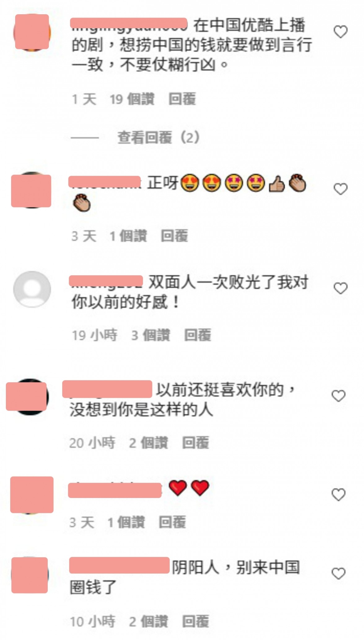Screen dimensions: 364x640
Task: Like the 以前还挺喜欢你的 comment
Action: tap(338, 396)
